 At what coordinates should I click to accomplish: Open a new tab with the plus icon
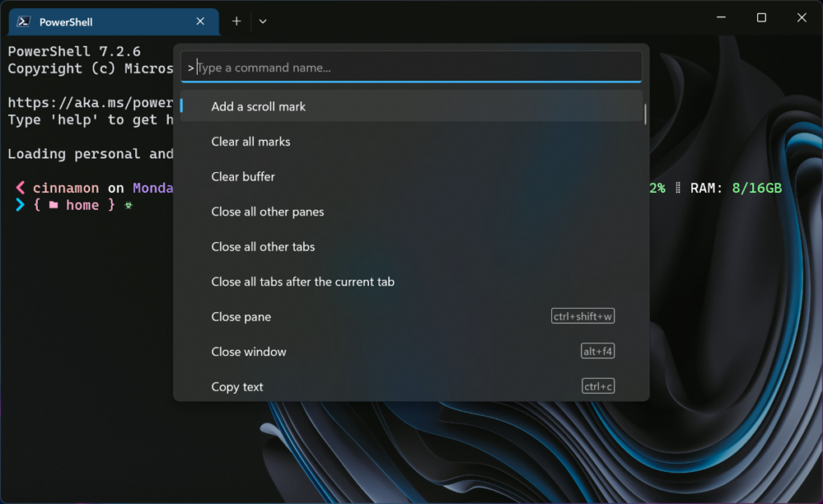236,21
